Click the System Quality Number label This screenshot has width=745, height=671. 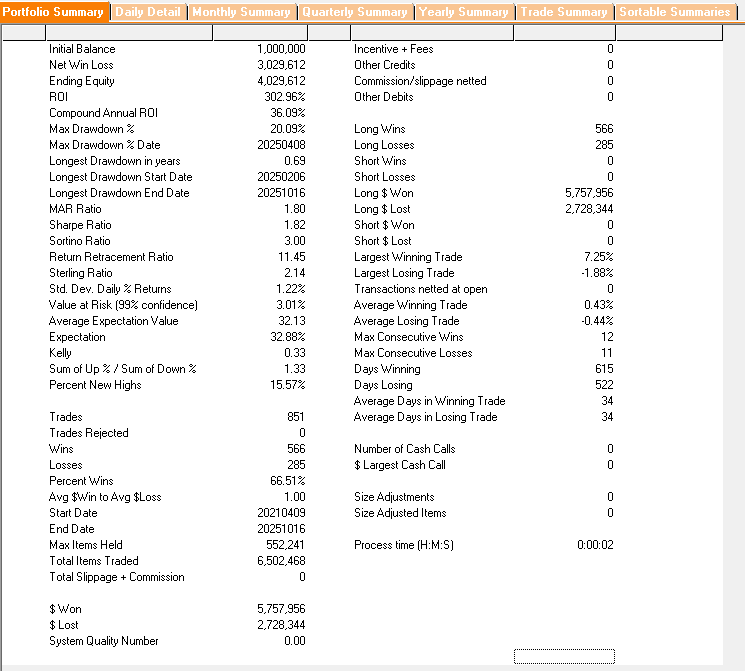pyautogui.click(x=104, y=641)
